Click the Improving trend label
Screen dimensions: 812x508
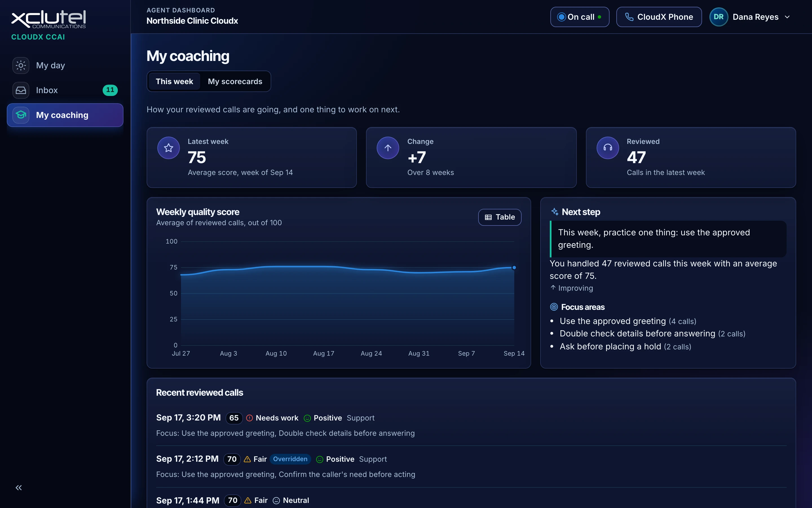572,288
